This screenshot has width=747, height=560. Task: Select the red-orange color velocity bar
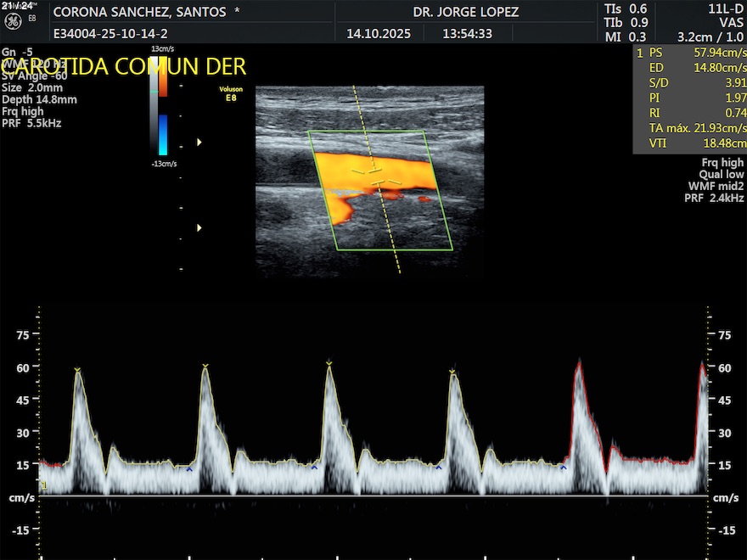click(x=163, y=76)
